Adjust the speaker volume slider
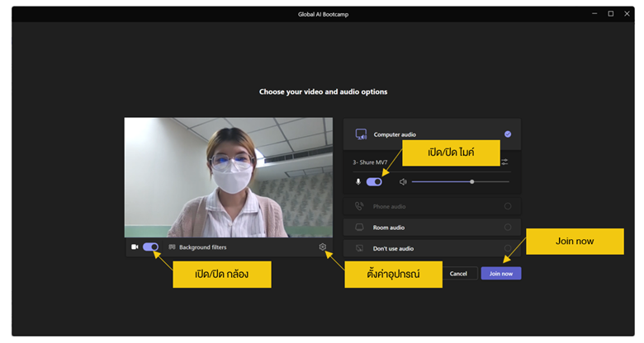 click(471, 181)
